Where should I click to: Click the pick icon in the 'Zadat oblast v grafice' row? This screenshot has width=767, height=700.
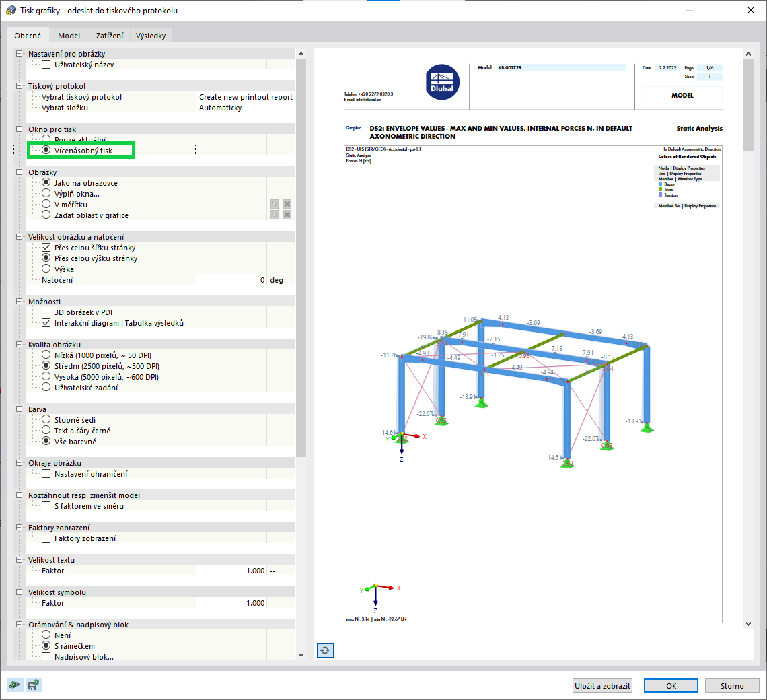click(x=275, y=215)
